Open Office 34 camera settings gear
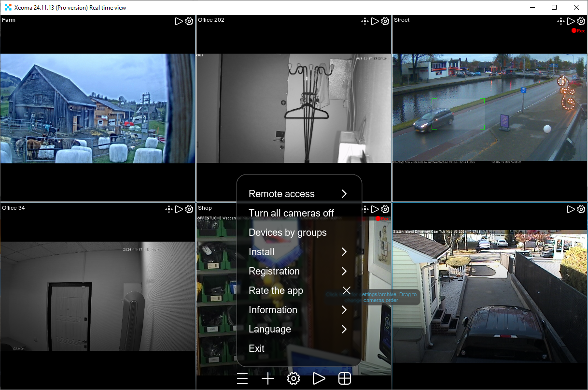588x390 pixels. tap(189, 209)
